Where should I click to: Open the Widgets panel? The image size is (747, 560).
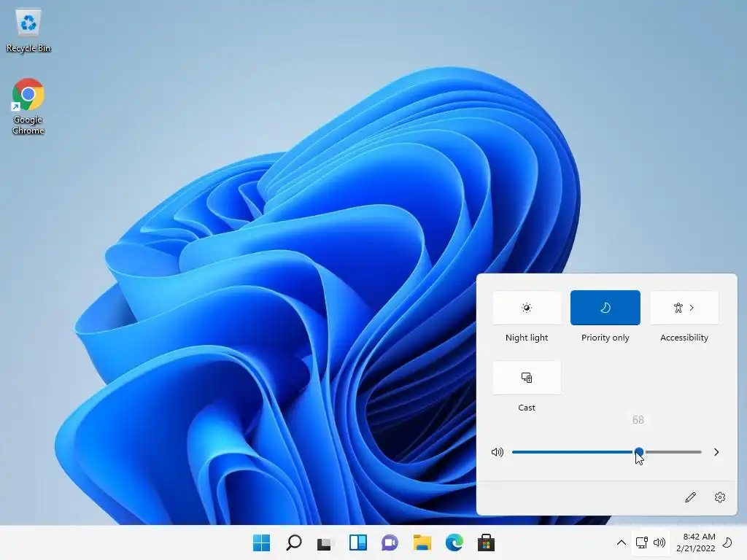(x=357, y=542)
